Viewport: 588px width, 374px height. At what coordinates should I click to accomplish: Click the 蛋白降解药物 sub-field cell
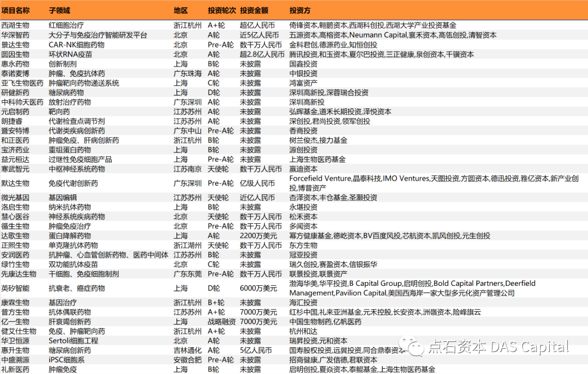click(70, 236)
